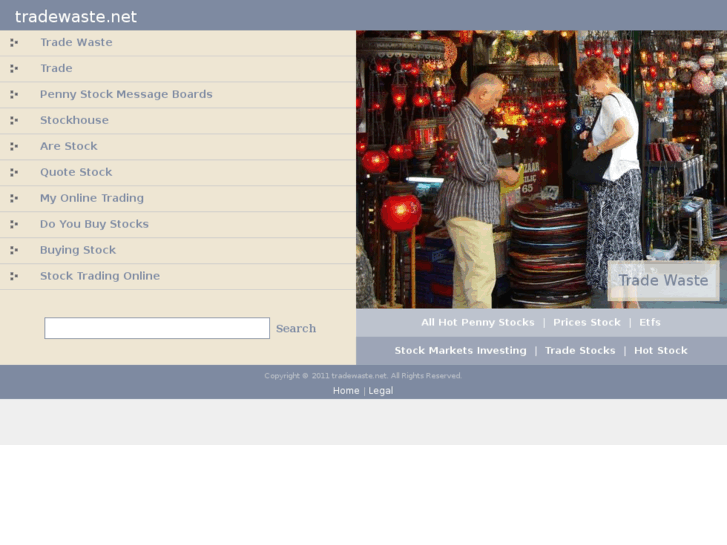Open the Etfs link
727x545 pixels.
coord(650,322)
